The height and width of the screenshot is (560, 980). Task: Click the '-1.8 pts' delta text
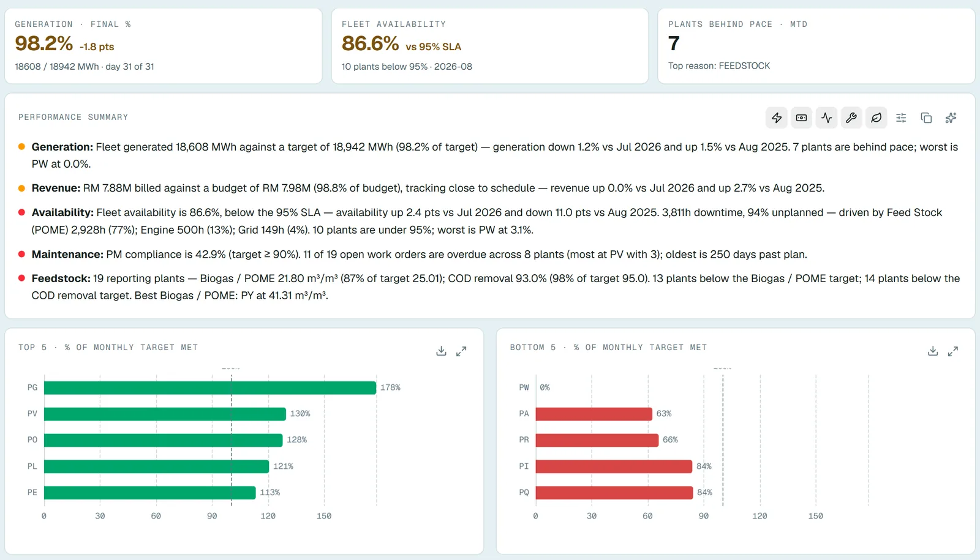97,47
